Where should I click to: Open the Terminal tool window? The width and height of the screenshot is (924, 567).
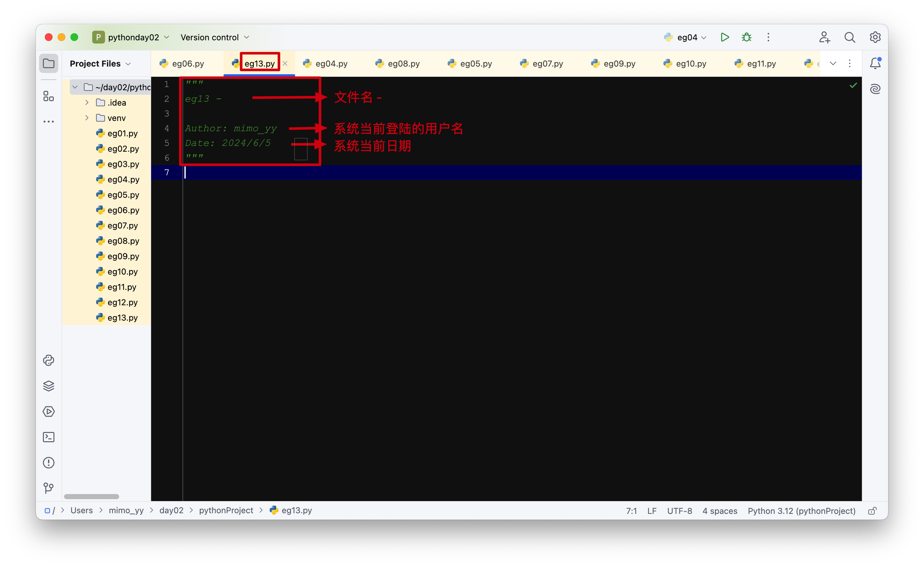pos(48,437)
